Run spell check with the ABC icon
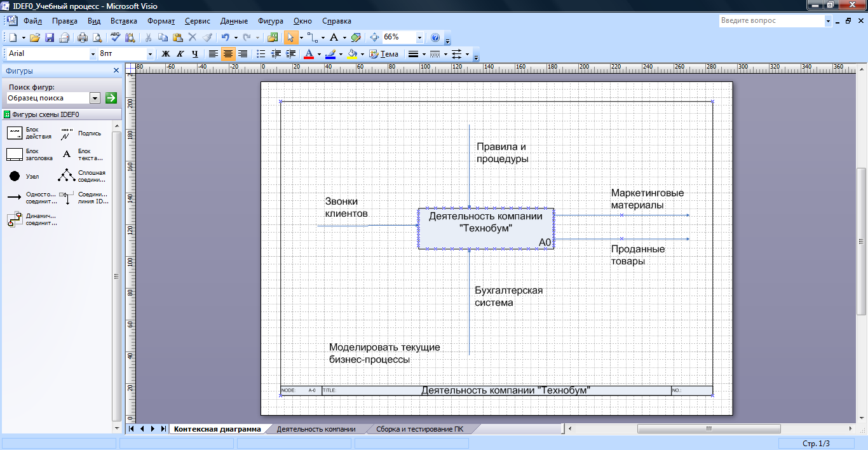 [116, 37]
